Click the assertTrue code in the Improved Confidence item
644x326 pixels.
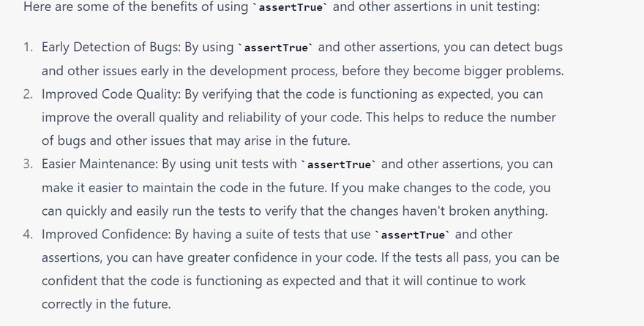point(413,235)
